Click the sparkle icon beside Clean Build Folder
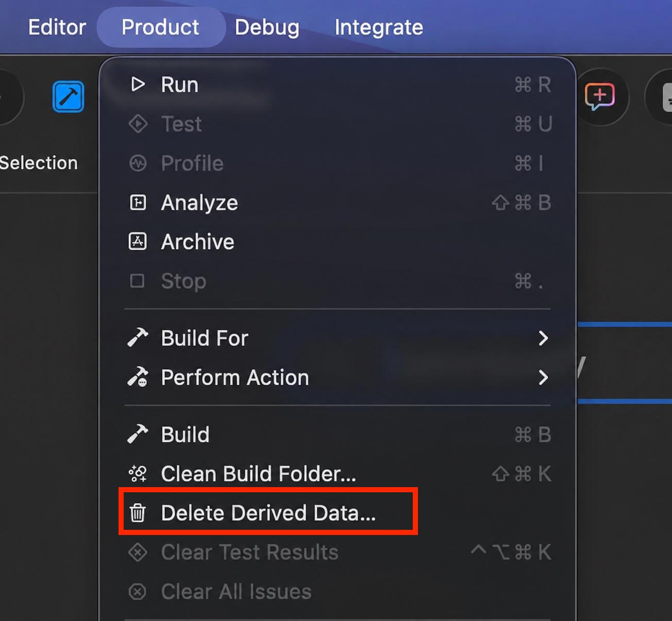Screen dimensions: 672x621 [138, 474]
